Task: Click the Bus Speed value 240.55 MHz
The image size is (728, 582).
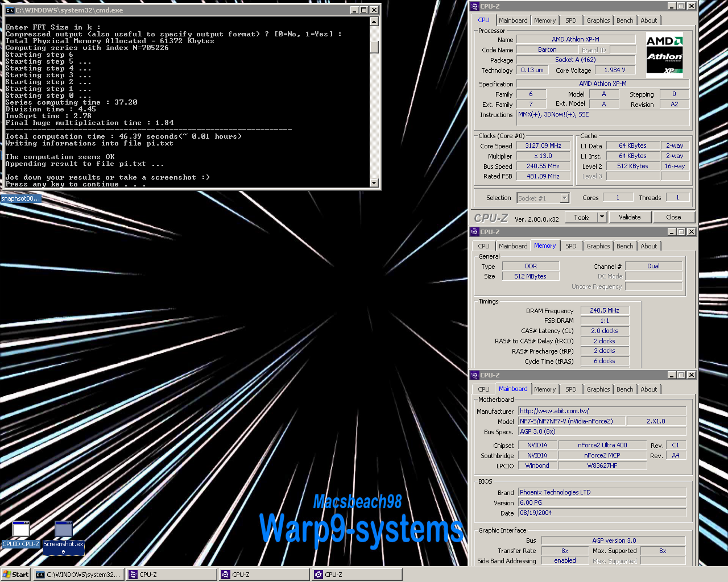Action: (543, 166)
